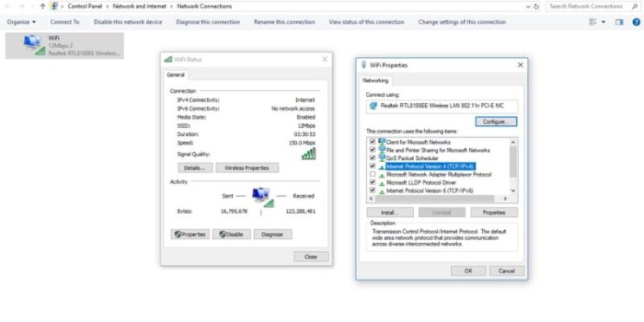Toggle Client for Microsoft Networks checkbox
This screenshot has width=644, height=322.
tap(373, 142)
